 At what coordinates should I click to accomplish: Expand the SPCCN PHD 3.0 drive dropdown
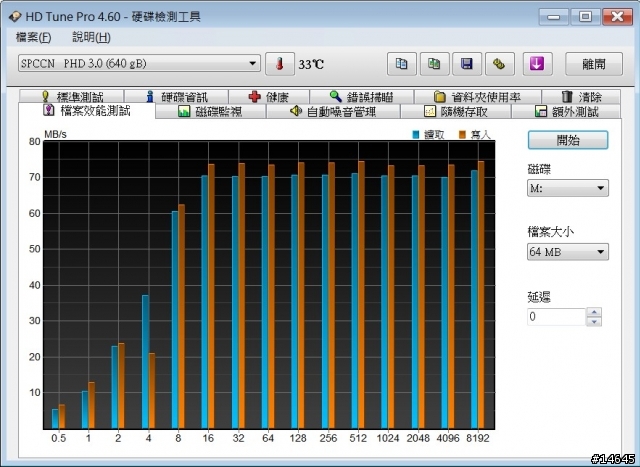click(139, 63)
